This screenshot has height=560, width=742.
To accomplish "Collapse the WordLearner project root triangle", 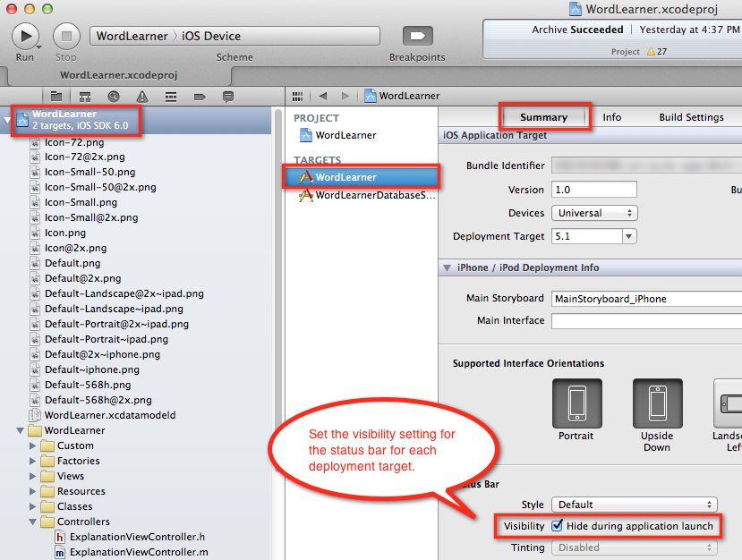I will [x=7, y=120].
